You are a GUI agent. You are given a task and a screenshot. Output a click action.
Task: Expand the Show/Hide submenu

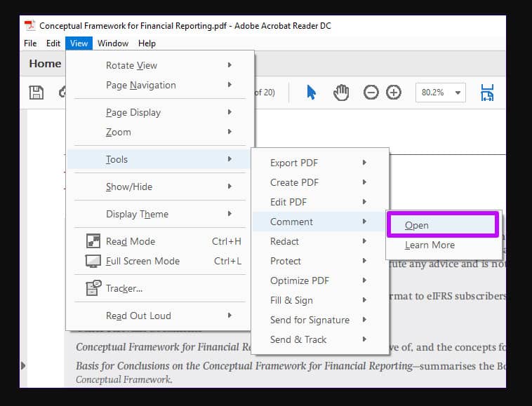click(159, 187)
